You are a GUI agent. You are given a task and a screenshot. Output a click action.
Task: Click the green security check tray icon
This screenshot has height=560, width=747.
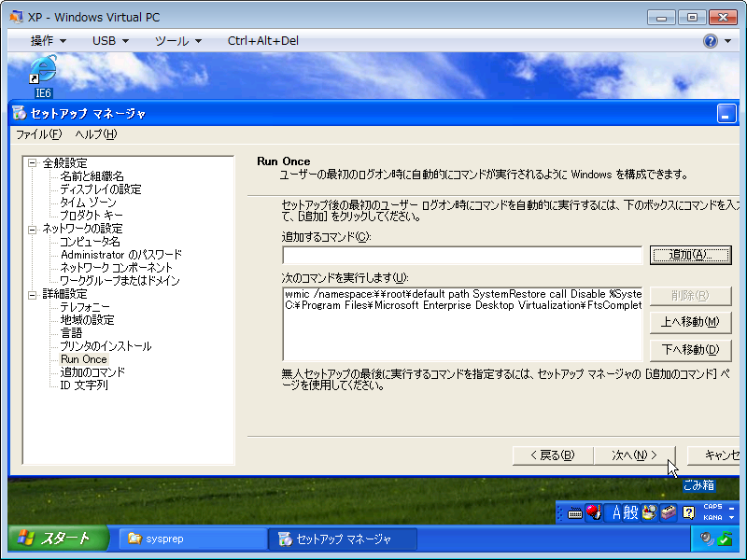click(x=725, y=539)
